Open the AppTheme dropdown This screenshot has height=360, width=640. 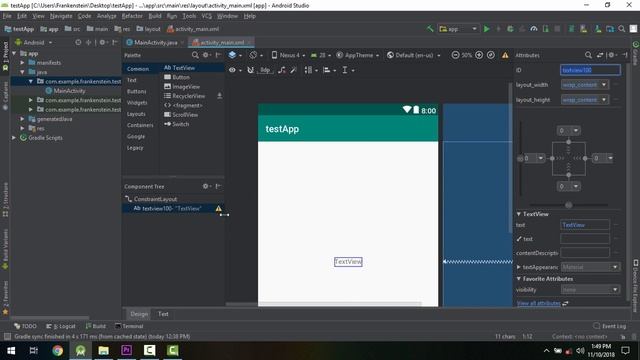358,55
